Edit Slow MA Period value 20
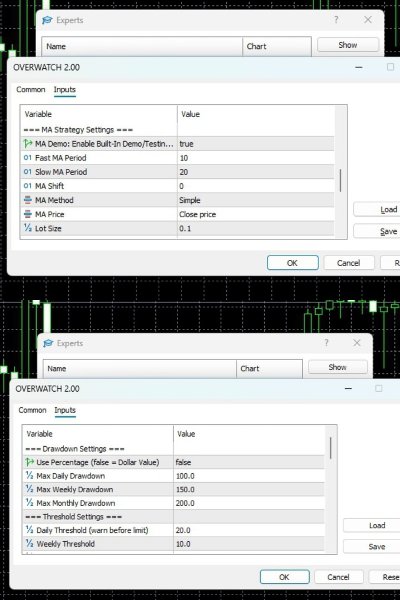Viewport: 400px width, 600px height. pos(256,172)
